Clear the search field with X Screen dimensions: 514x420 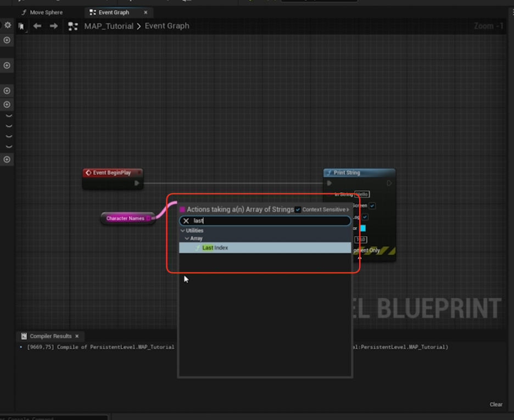coord(186,221)
